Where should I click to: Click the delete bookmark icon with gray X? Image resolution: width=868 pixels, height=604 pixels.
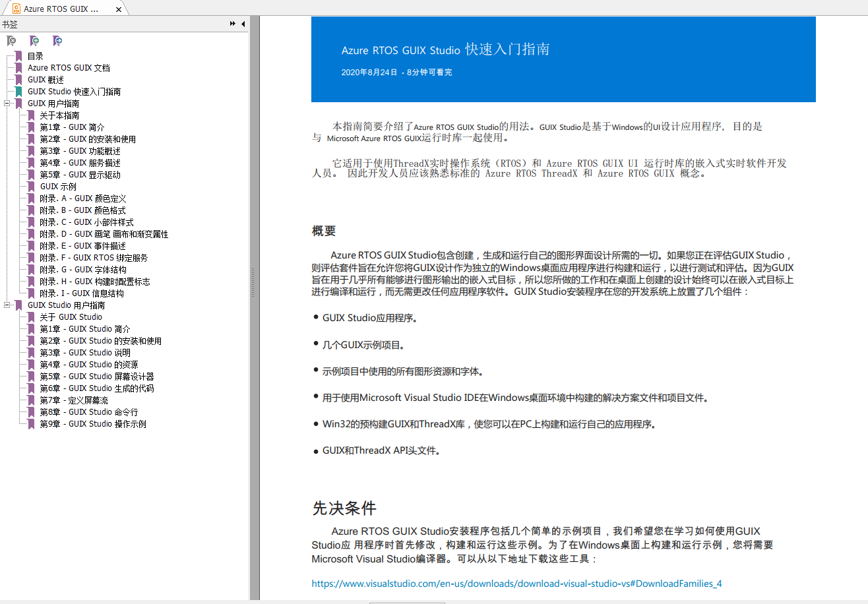pos(11,41)
